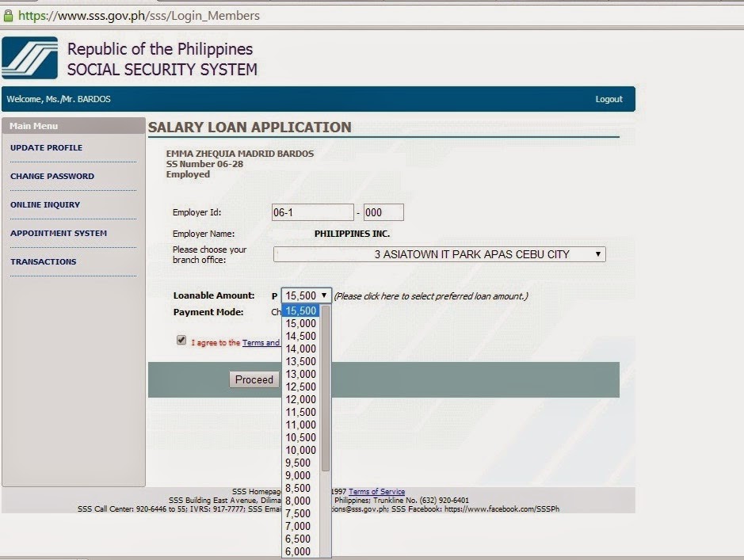Screen dimensions: 744x560
Task: Click the Logout link
Action: (x=609, y=99)
